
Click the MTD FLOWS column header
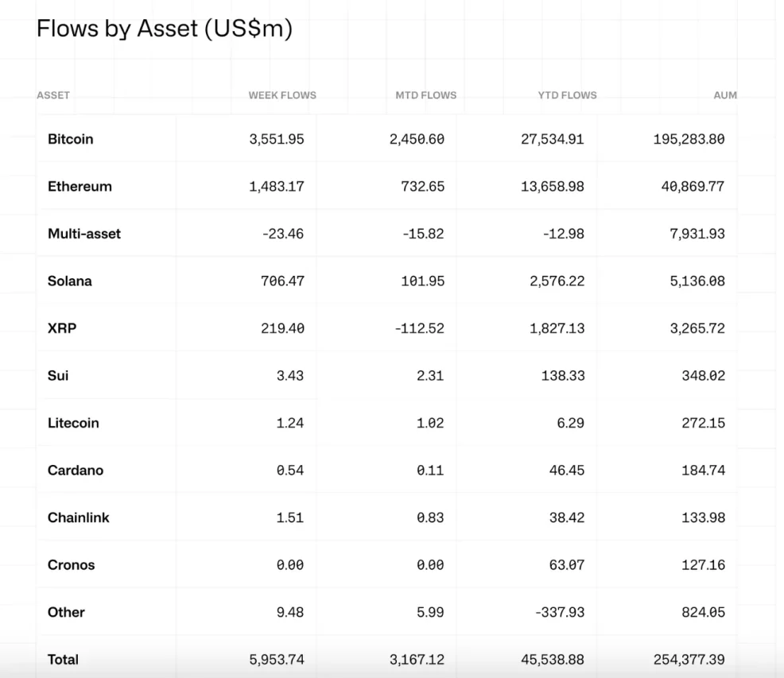(425, 95)
